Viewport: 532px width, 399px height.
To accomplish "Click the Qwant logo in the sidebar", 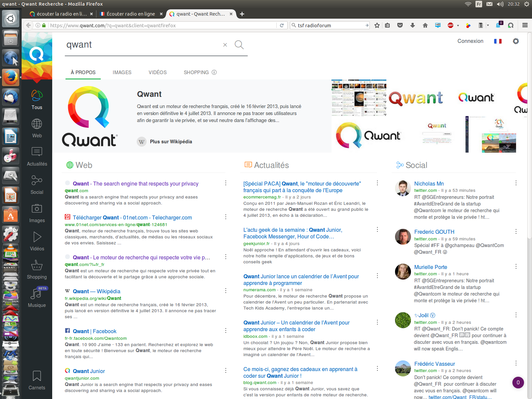I will [x=37, y=55].
